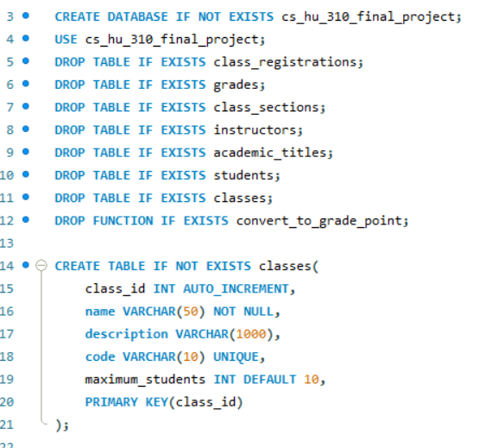
Task: Collapse the CREATE TABLE classes code block
Action: [41, 265]
